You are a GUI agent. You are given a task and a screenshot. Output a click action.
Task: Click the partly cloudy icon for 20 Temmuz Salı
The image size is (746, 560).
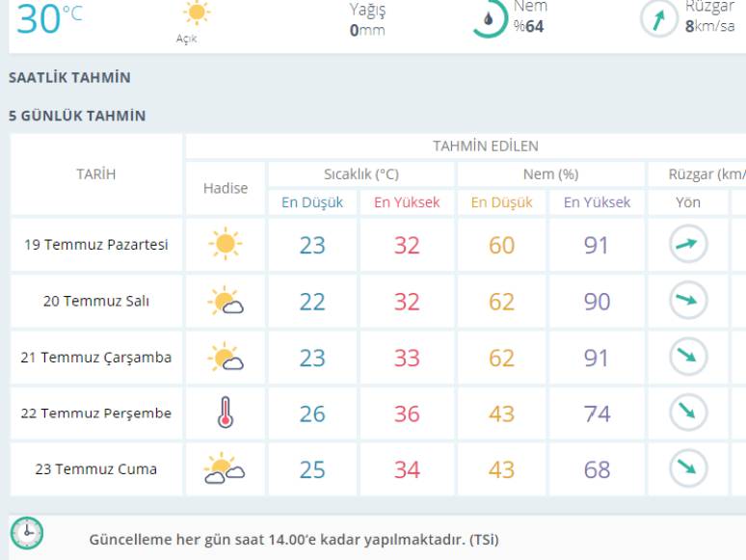coord(225,300)
